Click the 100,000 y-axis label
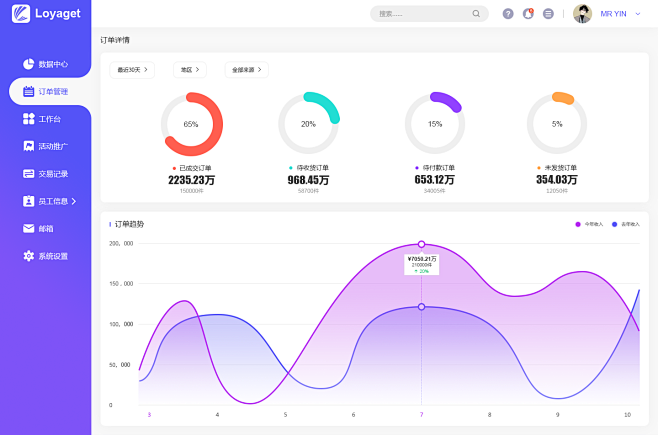This screenshot has height=435, width=658. (121, 324)
